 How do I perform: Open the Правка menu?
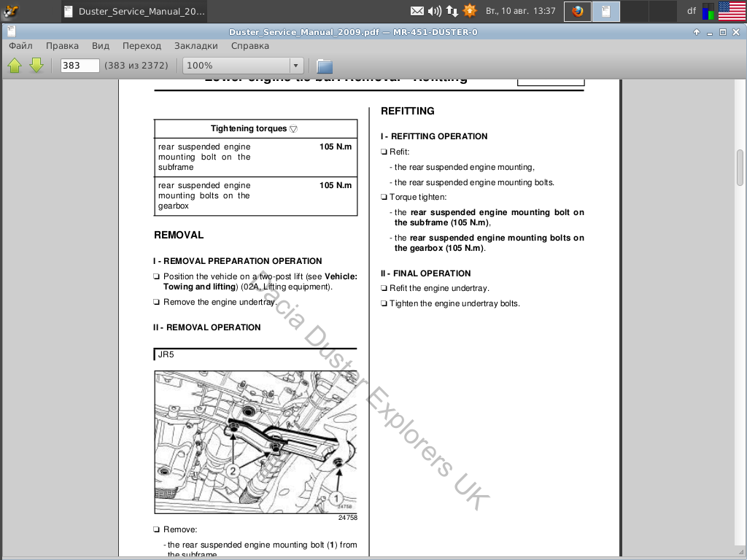(x=62, y=46)
